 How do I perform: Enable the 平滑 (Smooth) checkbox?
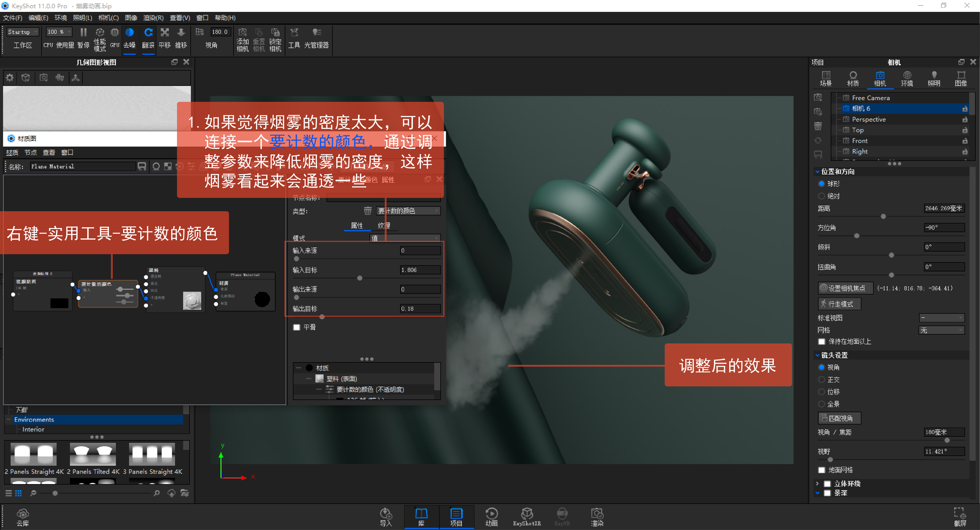pyautogui.click(x=297, y=327)
